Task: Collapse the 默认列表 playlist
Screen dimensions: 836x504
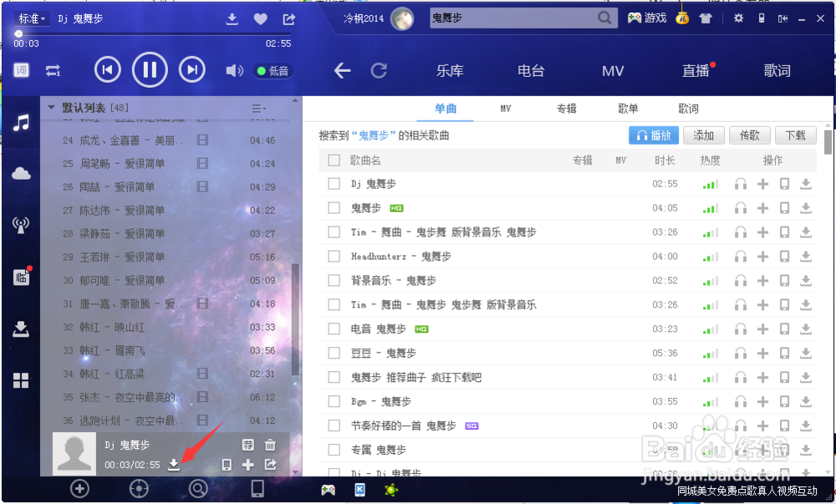Action: point(52,107)
